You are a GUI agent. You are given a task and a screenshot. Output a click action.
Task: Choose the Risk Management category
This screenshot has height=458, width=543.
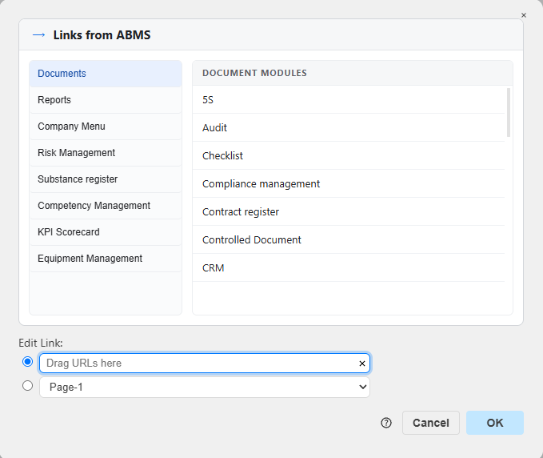pyautogui.click(x=106, y=153)
